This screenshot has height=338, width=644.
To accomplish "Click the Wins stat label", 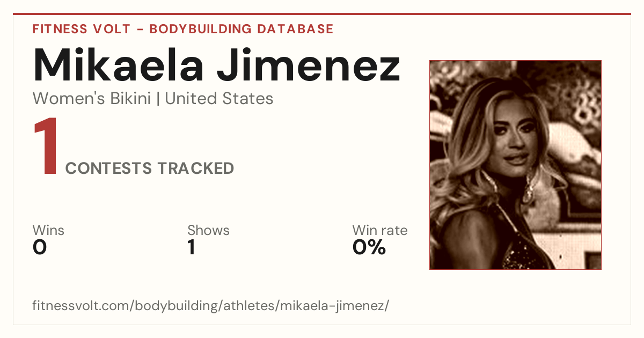I will (x=48, y=230).
